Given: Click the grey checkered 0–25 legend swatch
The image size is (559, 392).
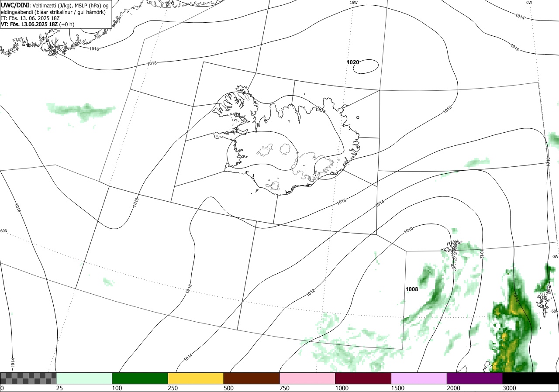Looking at the screenshot, I should click(28, 378).
